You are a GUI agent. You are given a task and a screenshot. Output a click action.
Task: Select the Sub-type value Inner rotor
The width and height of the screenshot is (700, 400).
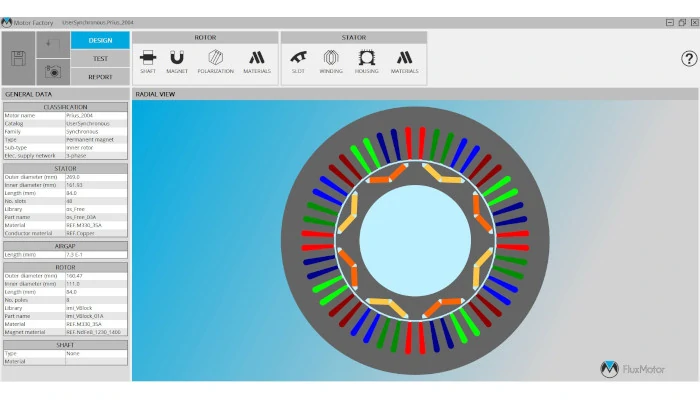tap(96, 147)
